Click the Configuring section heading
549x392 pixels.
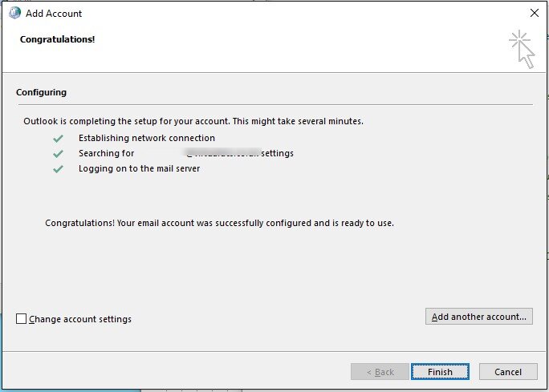click(41, 92)
